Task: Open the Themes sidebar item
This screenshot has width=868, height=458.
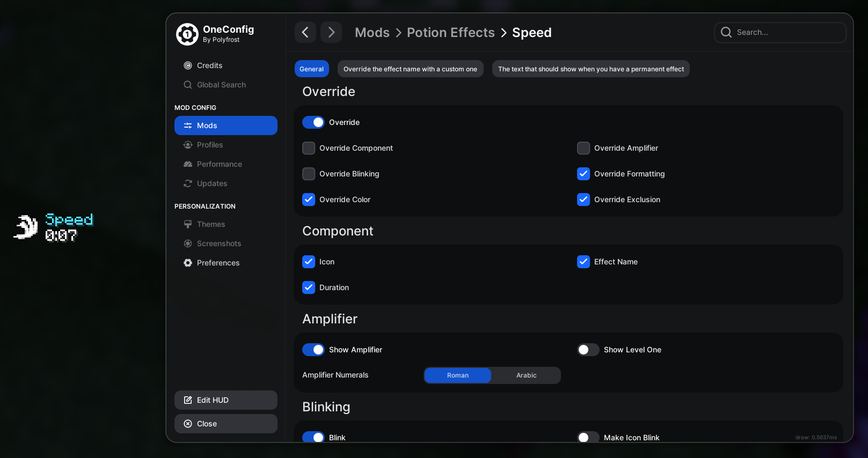Action: pos(226,224)
